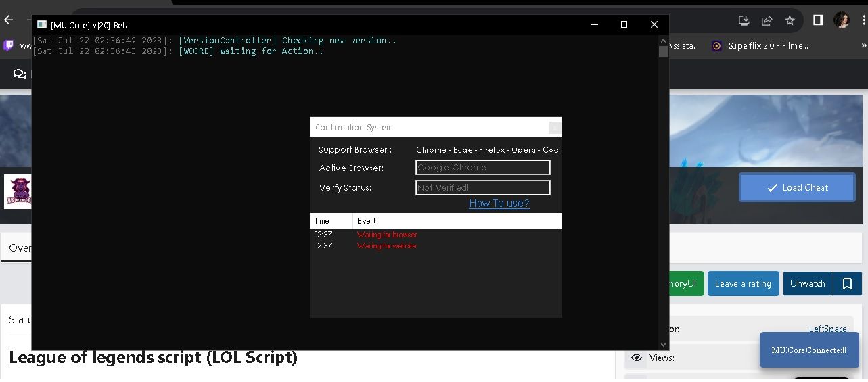
Task: Click the MUICore console scrollbar down arrow
Action: point(663,345)
